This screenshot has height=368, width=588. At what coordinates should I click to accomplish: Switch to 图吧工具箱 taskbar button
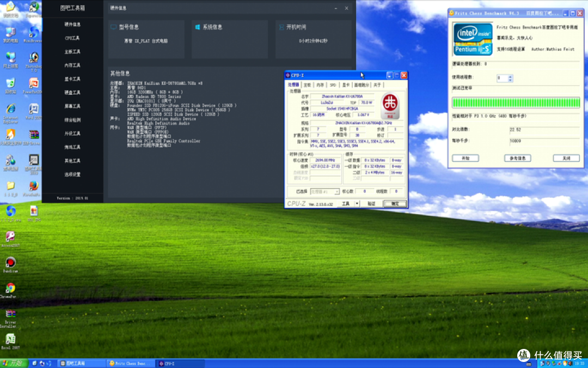(x=81, y=364)
